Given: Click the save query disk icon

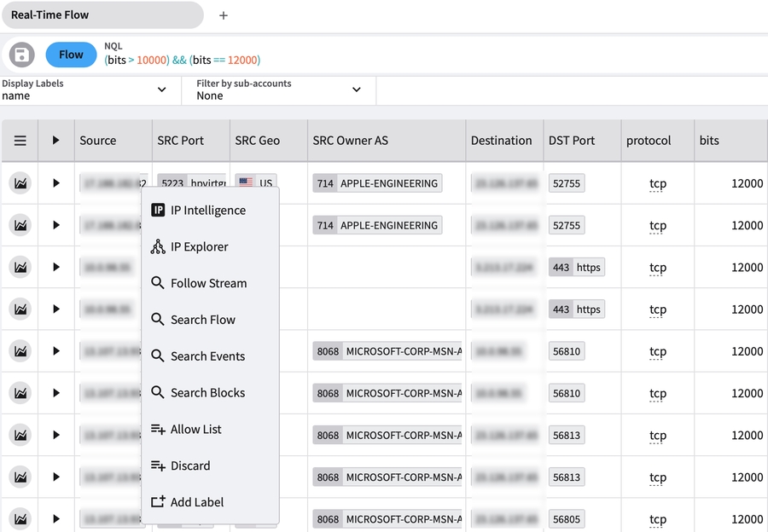Looking at the screenshot, I should click(21, 55).
